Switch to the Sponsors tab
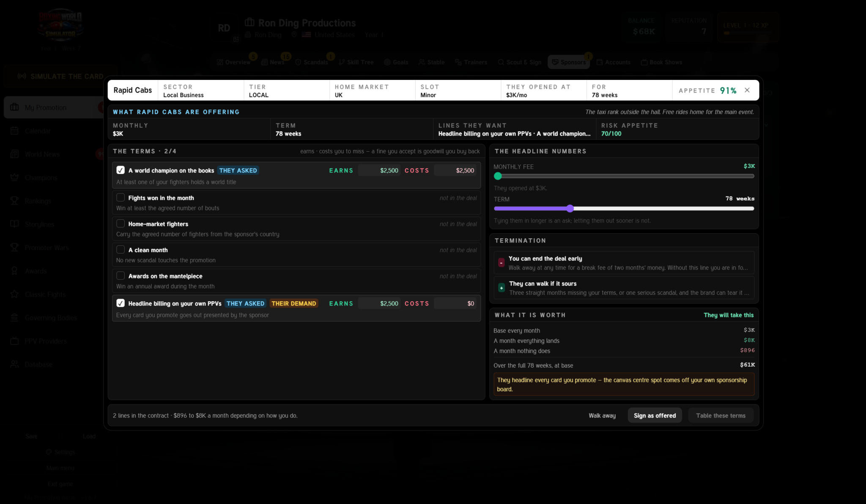 tap(569, 62)
